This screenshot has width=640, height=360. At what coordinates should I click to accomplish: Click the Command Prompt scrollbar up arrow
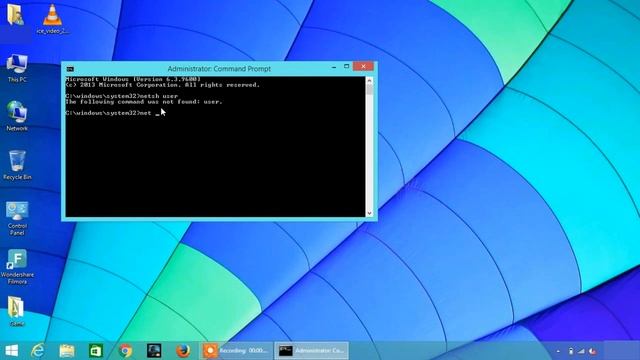369,80
